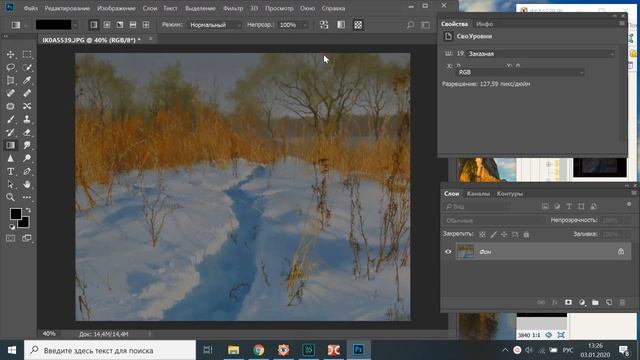640x360 pixels.
Task: Open the Режим blend mode dropdown
Action: pyautogui.click(x=215, y=25)
